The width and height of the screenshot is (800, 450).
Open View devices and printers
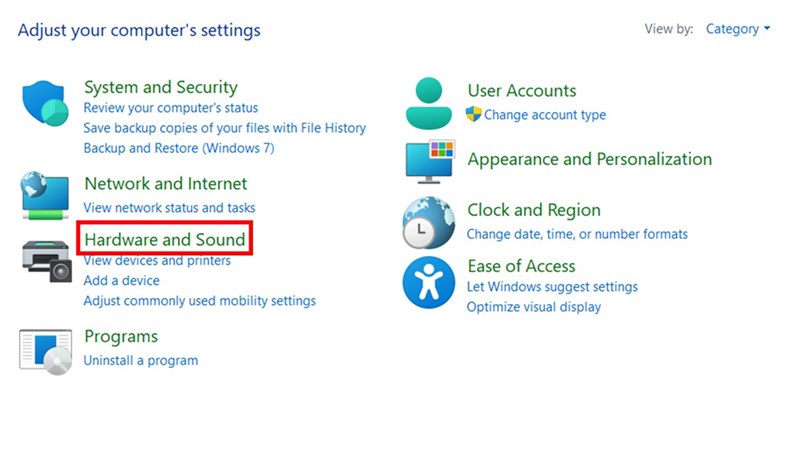(x=157, y=261)
